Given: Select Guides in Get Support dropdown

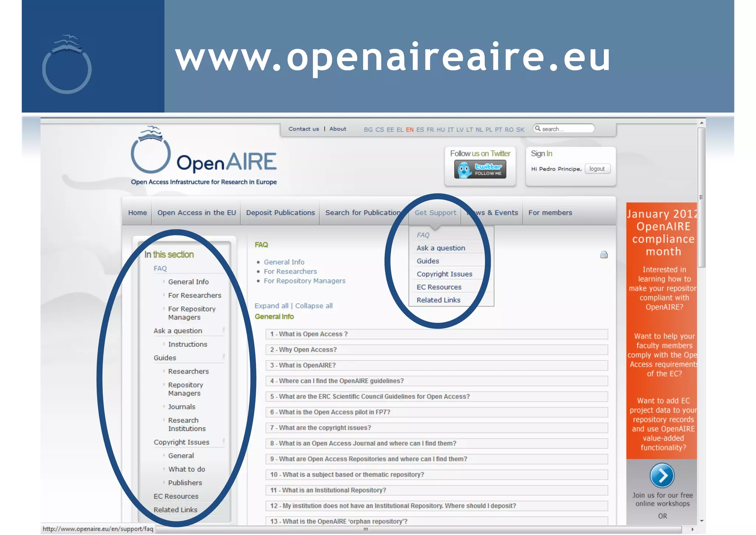Looking at the screenshot, I should coord(428,261).
